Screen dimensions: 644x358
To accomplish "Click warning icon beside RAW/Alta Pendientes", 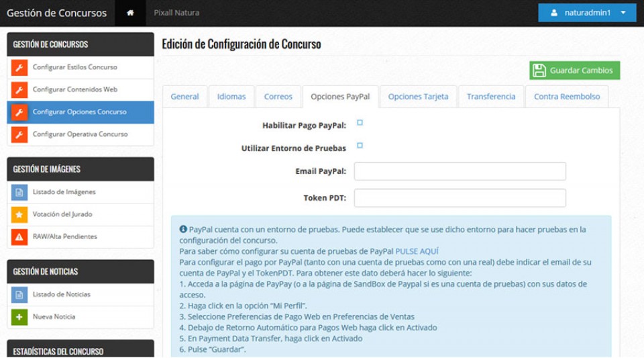I will click(x=19, y=236).
